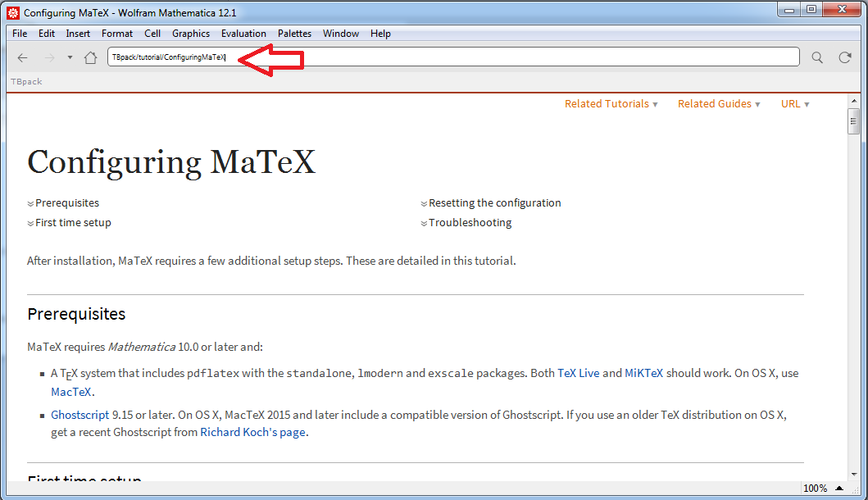The width and height of the screenshot is (868, 500).
Task: Open the Evaluation menu
Action: (243, 34)
